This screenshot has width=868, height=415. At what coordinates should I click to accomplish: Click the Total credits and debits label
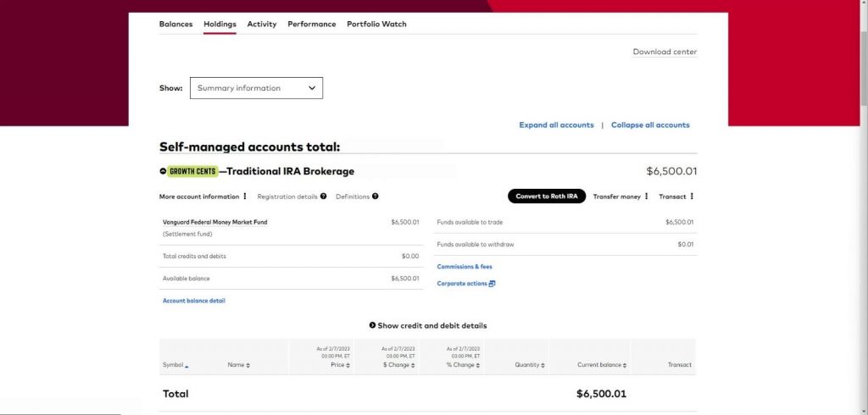point(194,256)
